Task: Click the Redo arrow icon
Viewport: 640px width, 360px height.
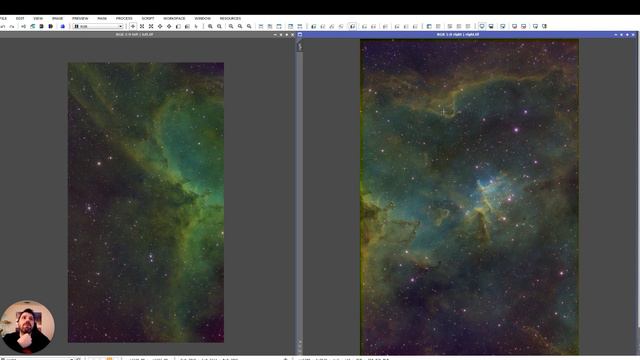Action: [12, 27]
